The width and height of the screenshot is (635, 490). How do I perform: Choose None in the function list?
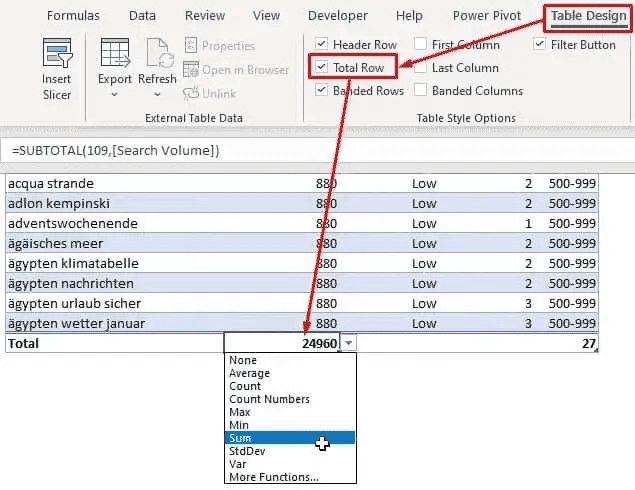pos(290,360)
